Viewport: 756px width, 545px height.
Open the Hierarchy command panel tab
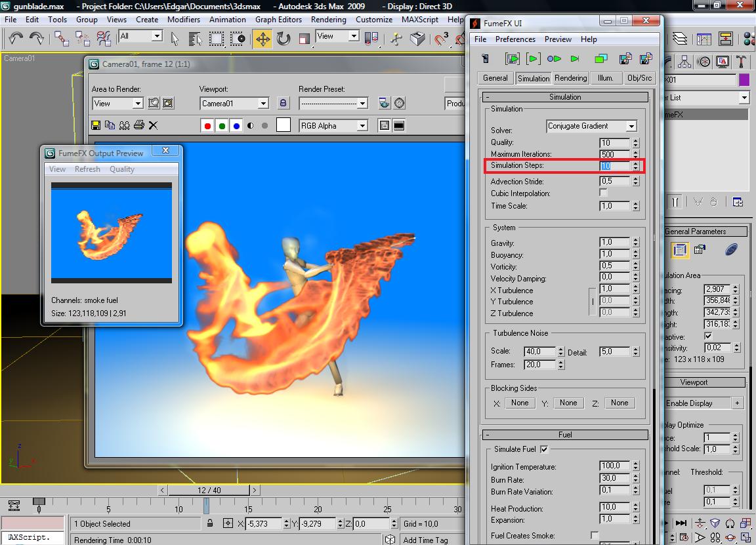coord(684,62)
